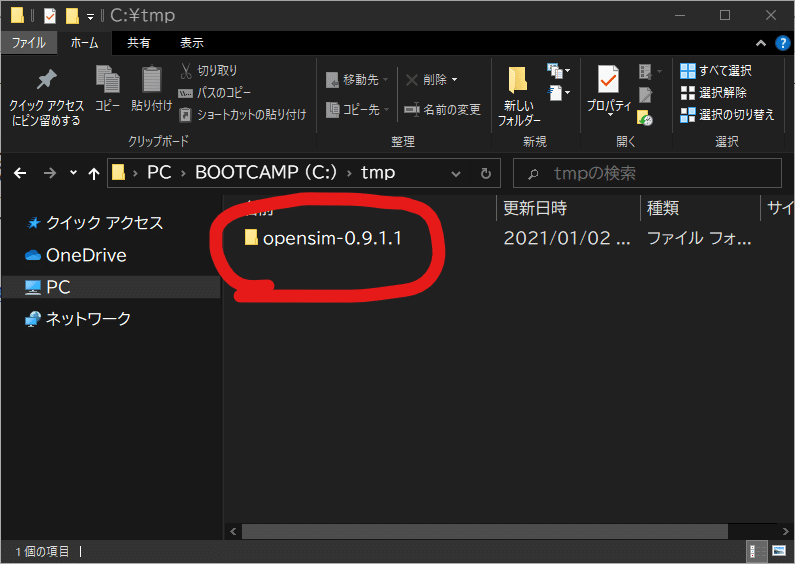The height and width of the screenshot is (564, 795).
Task: Click the ファイル フォ... type cell
Action: [x=699, y=238]
